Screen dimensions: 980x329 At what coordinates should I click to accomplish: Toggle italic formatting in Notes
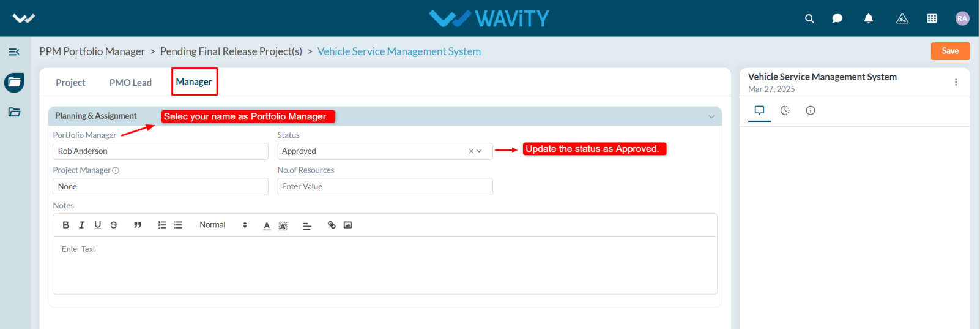point(81,225)
